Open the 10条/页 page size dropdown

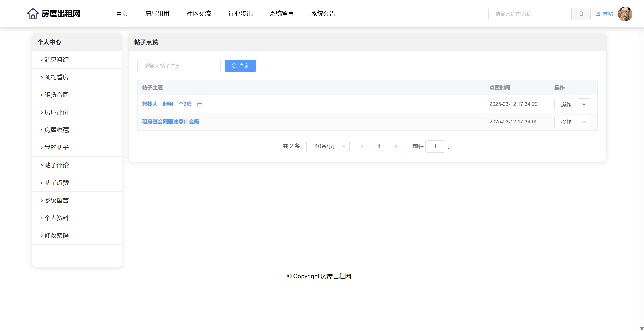(328, 146)
